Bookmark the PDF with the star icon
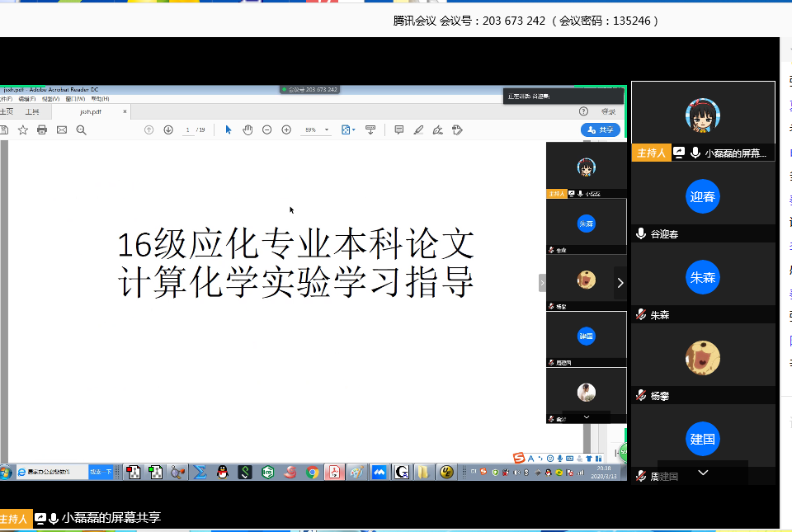Screen dimensions: 792x532 tap(22, 129)
